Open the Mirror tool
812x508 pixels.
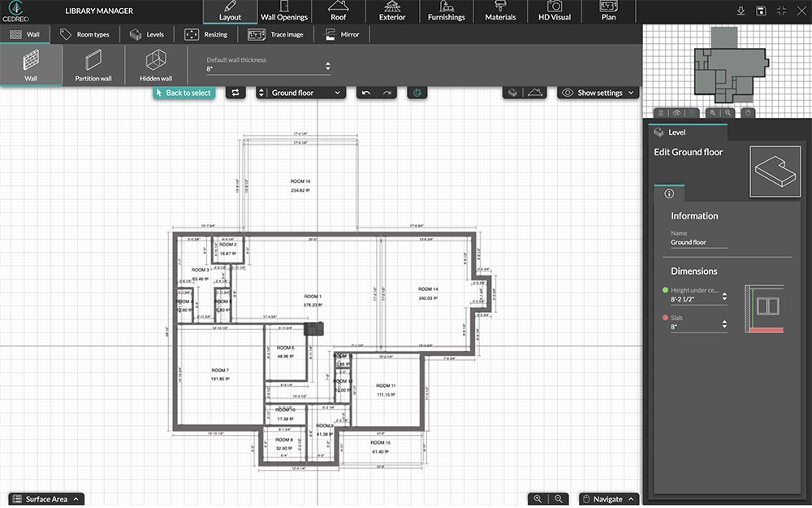click(x=342, y=34)
